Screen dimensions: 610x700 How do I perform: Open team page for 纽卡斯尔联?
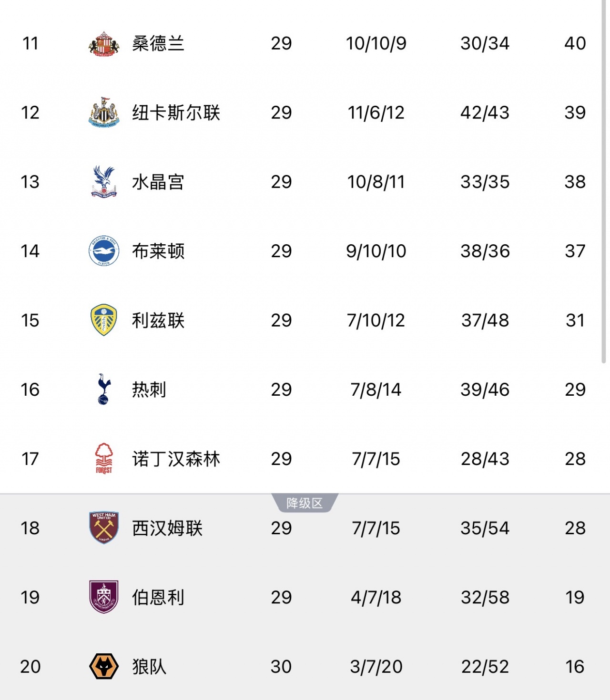tap(176, 113)
